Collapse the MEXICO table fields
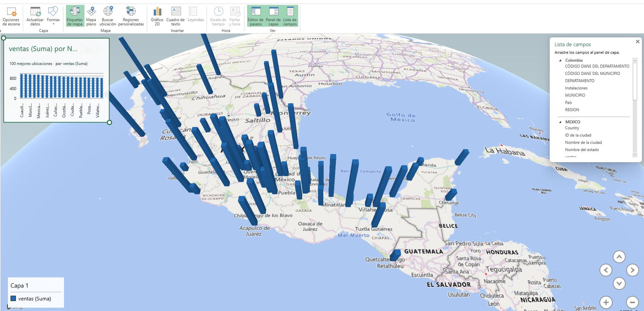This screenshot has height=311, width=644. pyautogui.click(x=560, y=122)
